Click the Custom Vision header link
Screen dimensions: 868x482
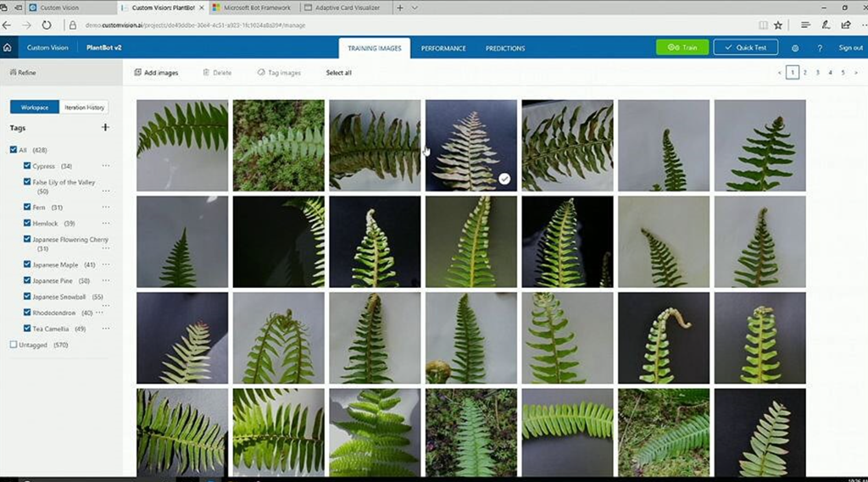(x=47, y=47)
